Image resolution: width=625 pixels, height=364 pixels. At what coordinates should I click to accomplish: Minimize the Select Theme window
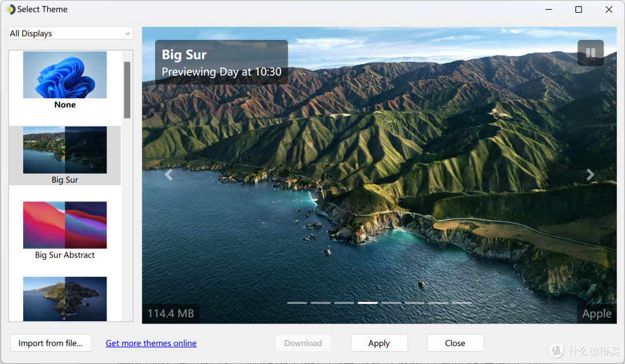[x=549, y=9]
